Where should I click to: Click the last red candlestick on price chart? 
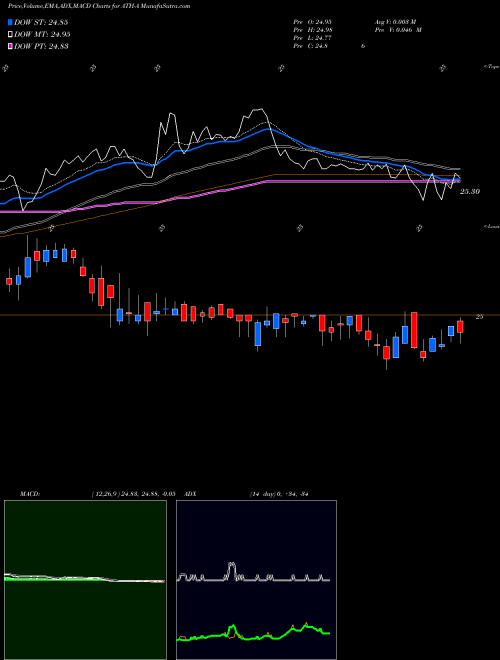[460, 327]
